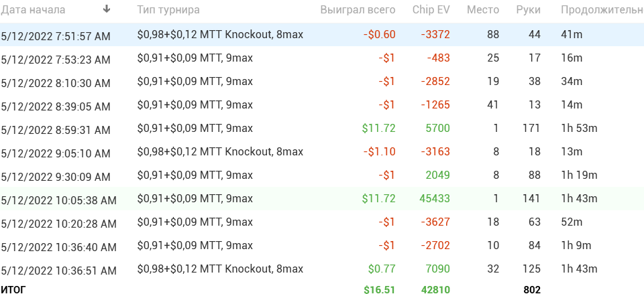The image size is (644, 294).
Task: Select the tournament started at 9:30:09 AM
Action: pos(322,175)
